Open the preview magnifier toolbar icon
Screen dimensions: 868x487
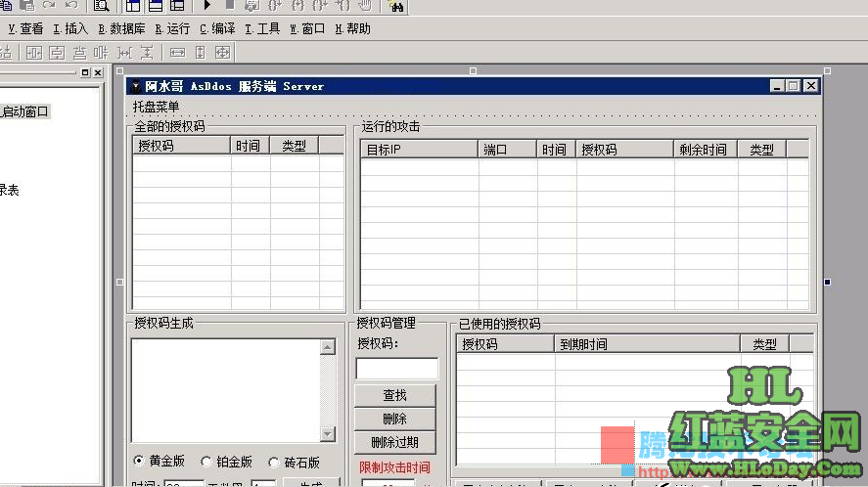click(102, 6)
